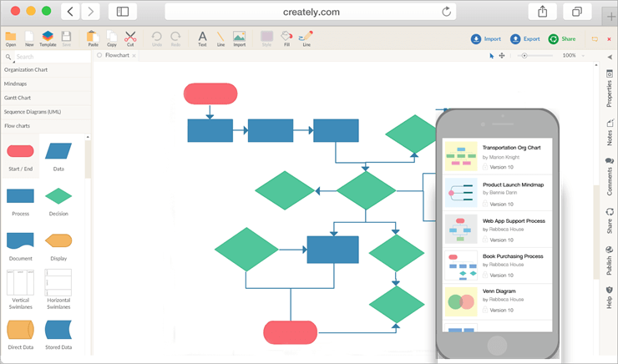Open the Properties side panel
Viewport: 618px width, 364px height.
610,88
